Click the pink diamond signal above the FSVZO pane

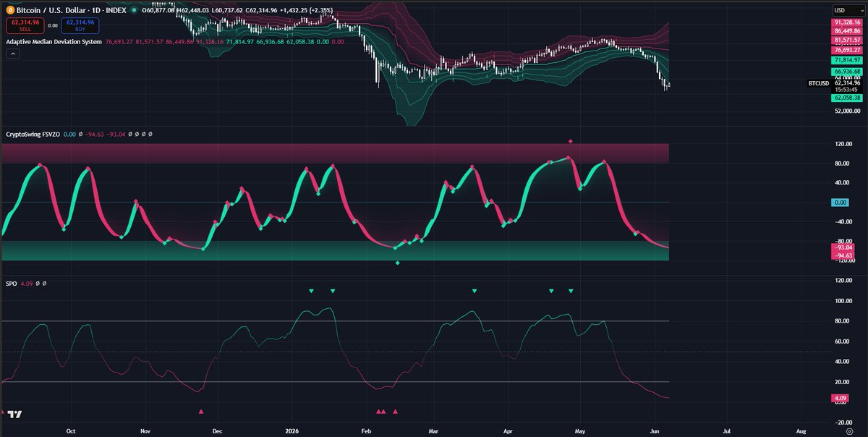(571, 141)
